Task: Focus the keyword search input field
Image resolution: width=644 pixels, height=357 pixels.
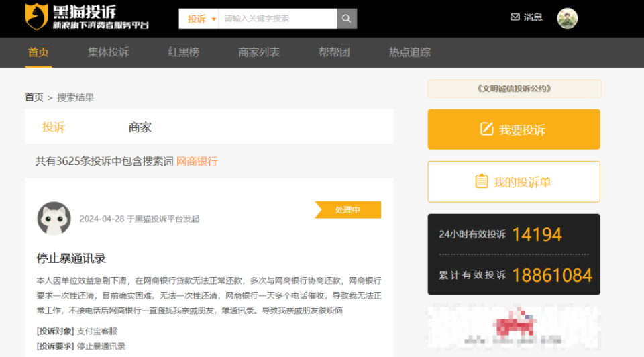Action: (278, 19)
